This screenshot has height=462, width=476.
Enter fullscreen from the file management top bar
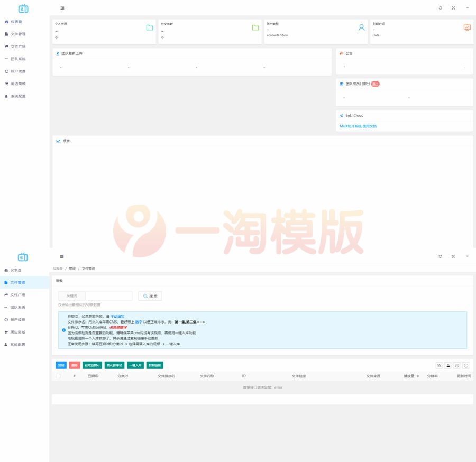[453, 256]
